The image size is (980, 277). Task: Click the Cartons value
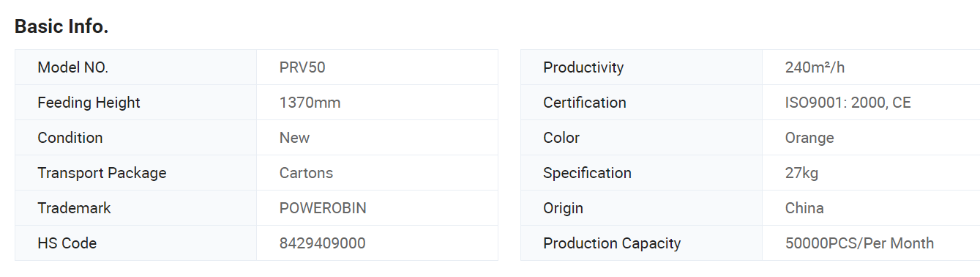pos(306,173)
